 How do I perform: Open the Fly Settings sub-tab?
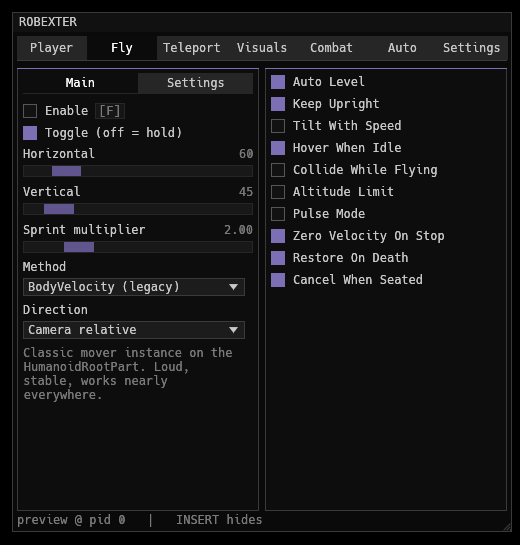195,83
